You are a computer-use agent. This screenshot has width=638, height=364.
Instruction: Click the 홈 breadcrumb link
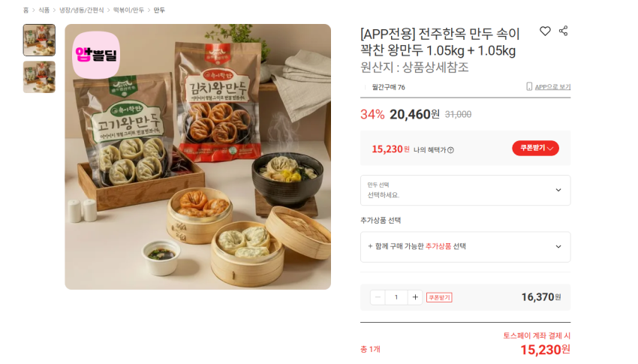(26, 10)
